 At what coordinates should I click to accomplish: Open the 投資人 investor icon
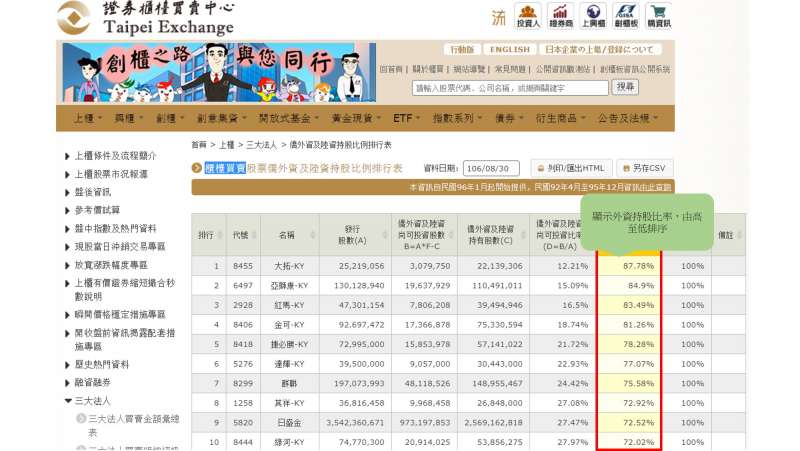coord(528,16)
